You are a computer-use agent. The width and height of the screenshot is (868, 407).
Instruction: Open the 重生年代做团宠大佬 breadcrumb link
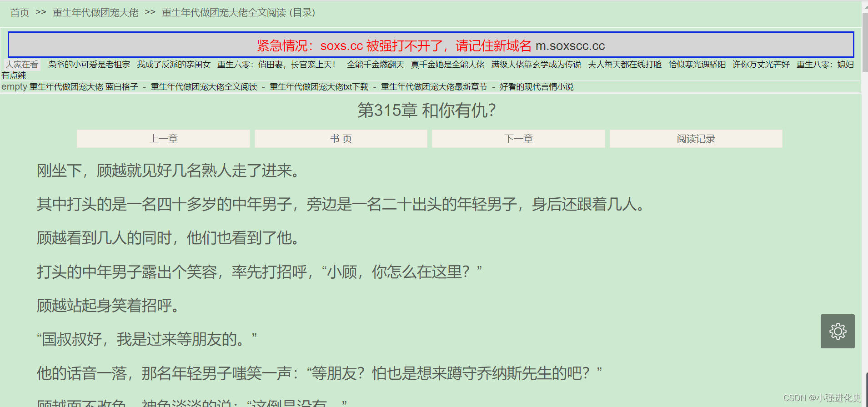(x=95, y=13)
